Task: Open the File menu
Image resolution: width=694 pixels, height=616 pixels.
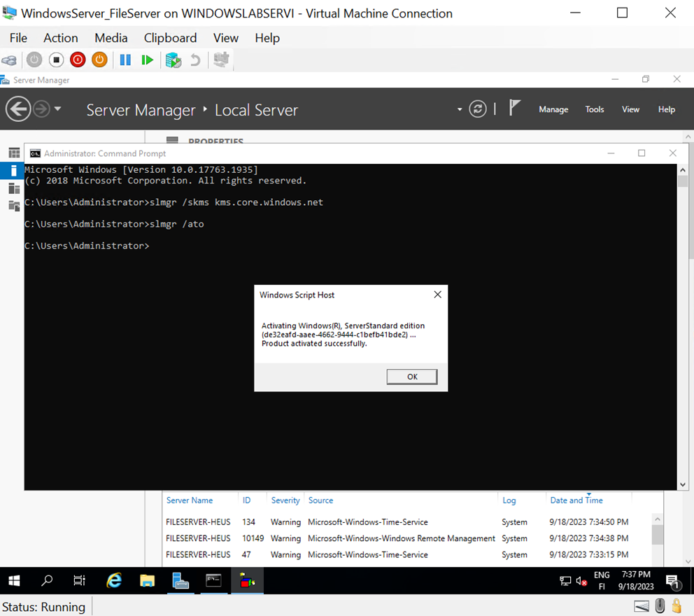Action: tap(17, 38)
